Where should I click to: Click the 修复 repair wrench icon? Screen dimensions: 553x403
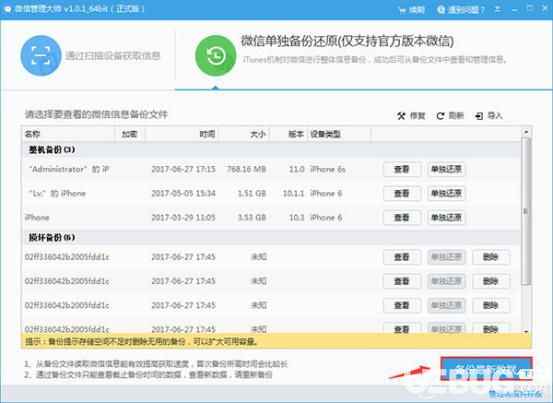point(401,116)
